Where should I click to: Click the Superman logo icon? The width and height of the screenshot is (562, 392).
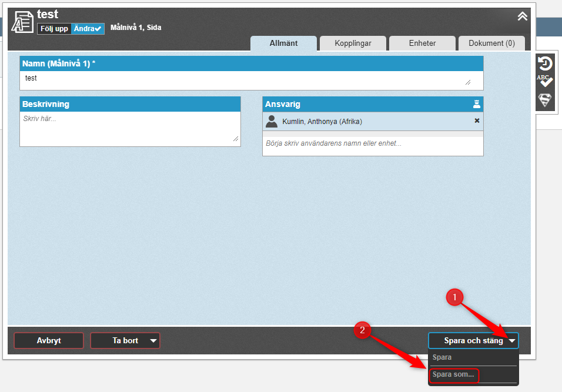pyautogui.click(x=545, y=100)
